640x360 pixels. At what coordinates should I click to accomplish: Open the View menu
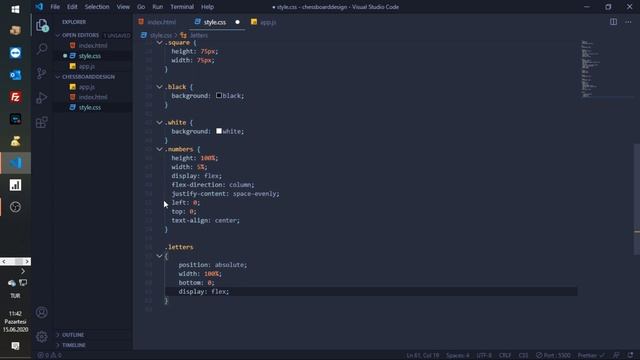tap(123, 7)
